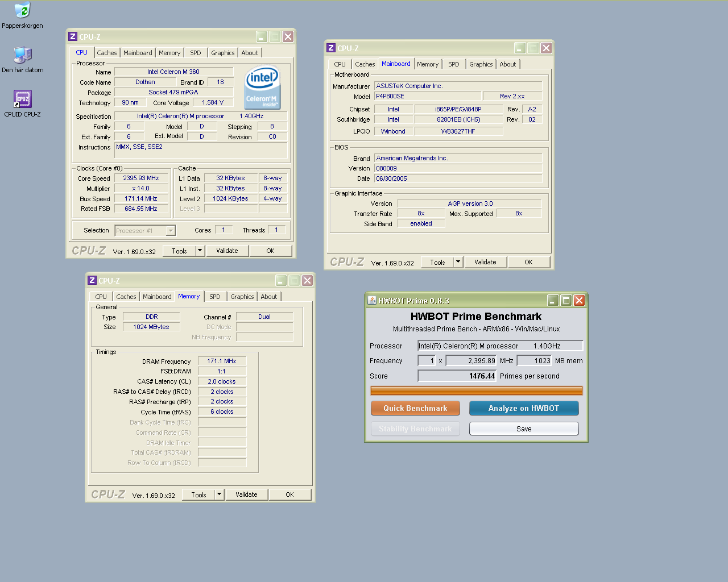728x582 pixels.
Task: Open Graphics tab in CPU window
Action: pyautogui.click(x=223, y=53)
